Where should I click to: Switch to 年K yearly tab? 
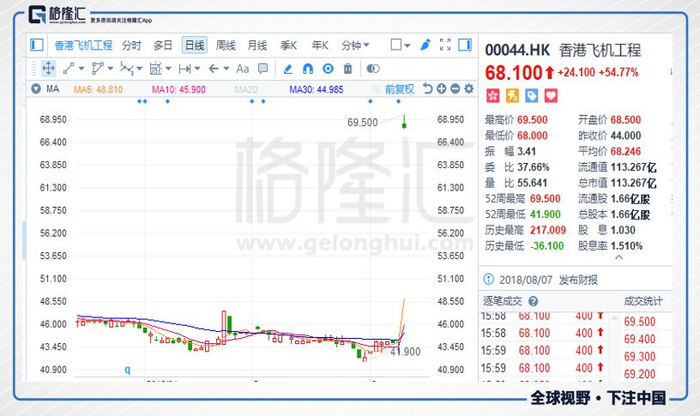[320, 45]
